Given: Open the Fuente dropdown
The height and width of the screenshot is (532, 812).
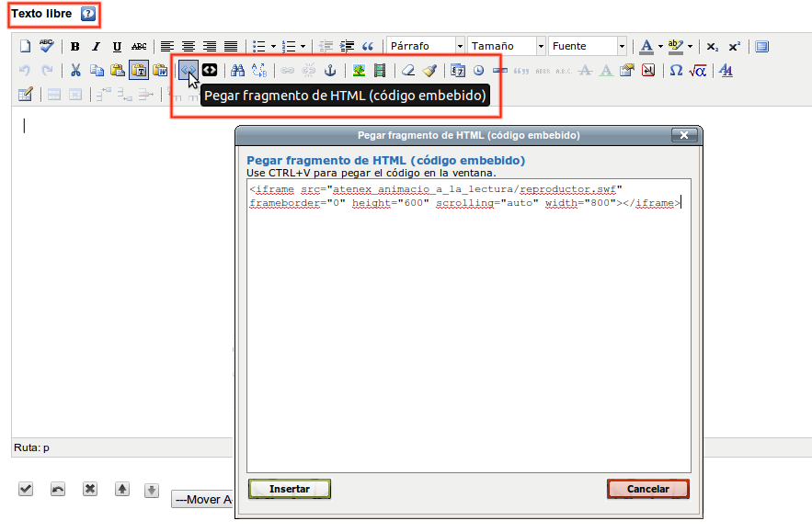Looking at the screenshot, I should (587, 45).
